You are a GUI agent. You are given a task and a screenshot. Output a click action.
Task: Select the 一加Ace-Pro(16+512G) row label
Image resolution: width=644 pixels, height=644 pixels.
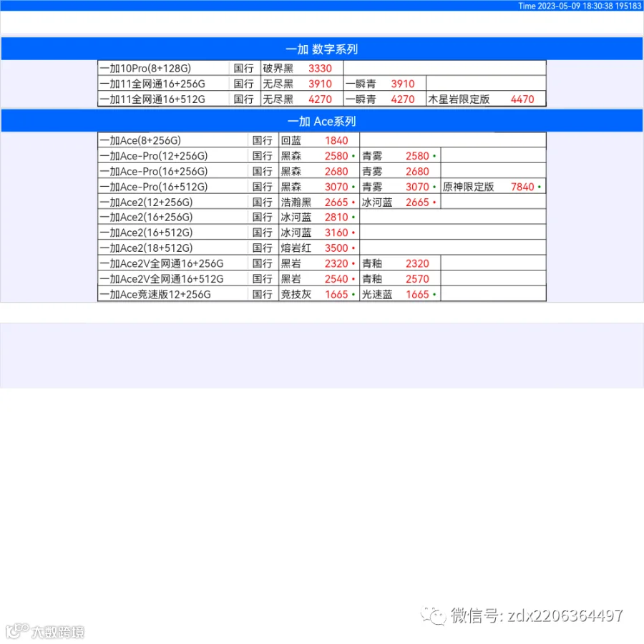click(173, 187)
